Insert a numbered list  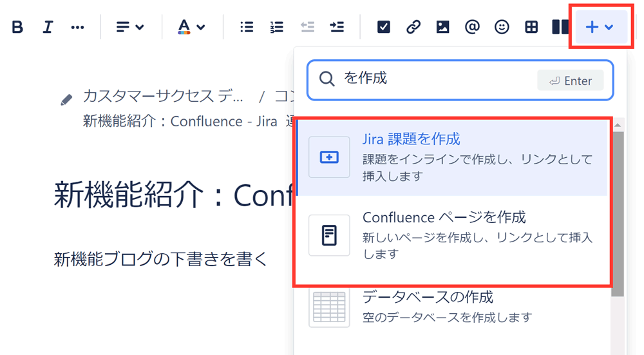coord(276,27)
